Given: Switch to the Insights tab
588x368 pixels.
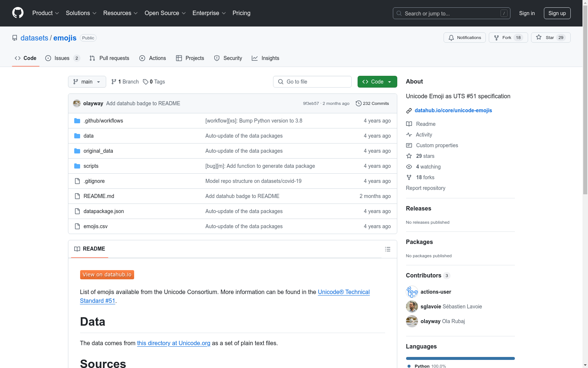Looking at the screenshot, I should (266, 58).
